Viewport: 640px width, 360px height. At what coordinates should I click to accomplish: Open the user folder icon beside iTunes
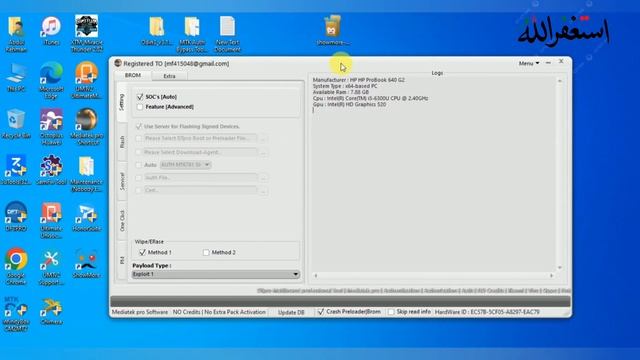[x=16, y=34]
